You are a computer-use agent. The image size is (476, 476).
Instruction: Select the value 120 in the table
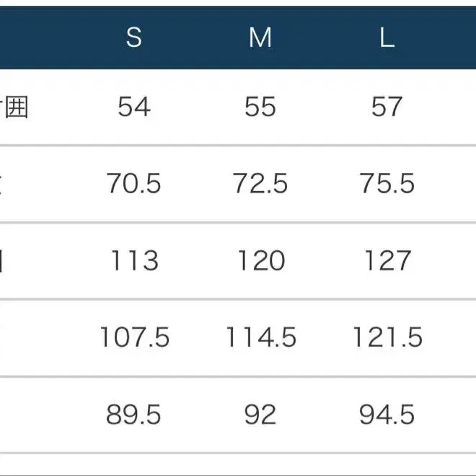point(260,260)
